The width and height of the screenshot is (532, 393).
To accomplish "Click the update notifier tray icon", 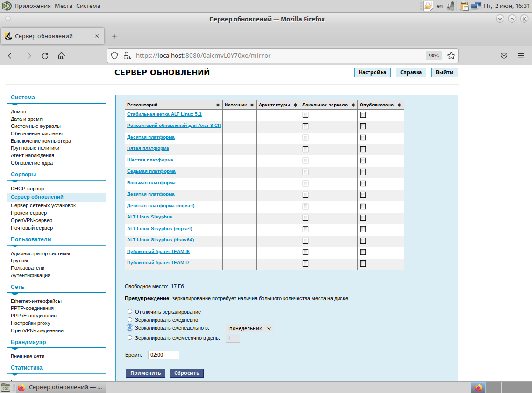I will point(428,6).
